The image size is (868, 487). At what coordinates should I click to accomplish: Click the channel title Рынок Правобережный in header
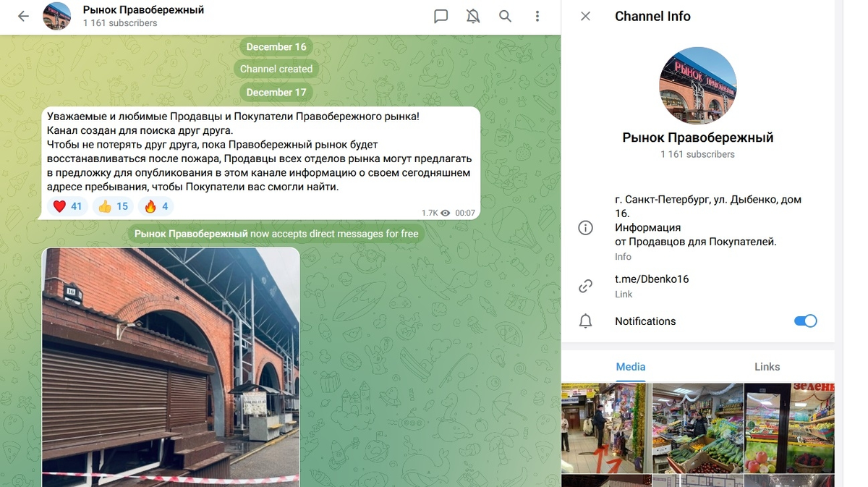[x=143, y=10]
